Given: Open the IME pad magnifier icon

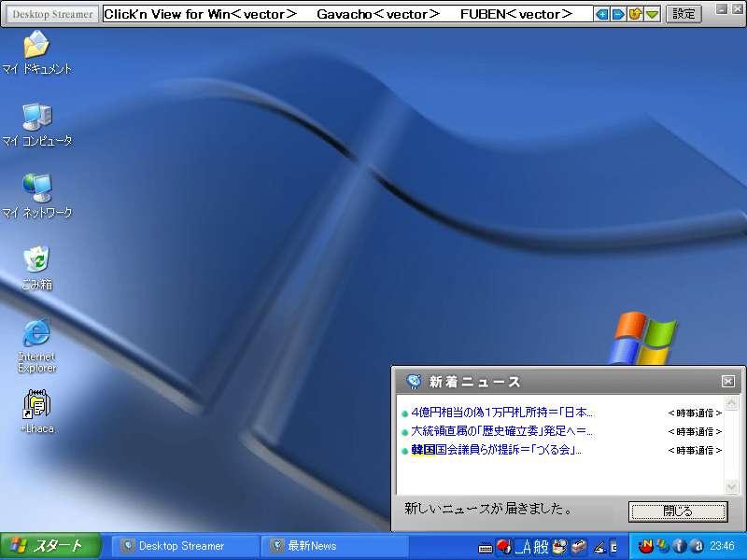Looking at the screenshot, I should coord(559,547).
